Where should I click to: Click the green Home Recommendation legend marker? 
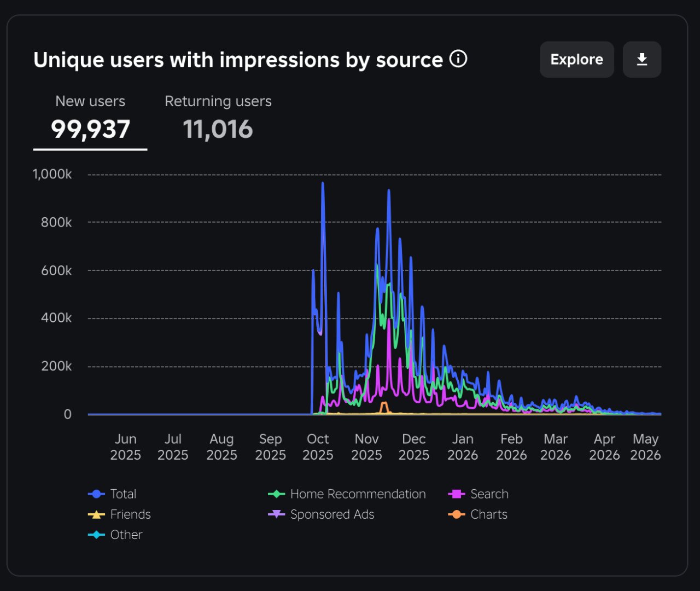(x=276, y=494)
